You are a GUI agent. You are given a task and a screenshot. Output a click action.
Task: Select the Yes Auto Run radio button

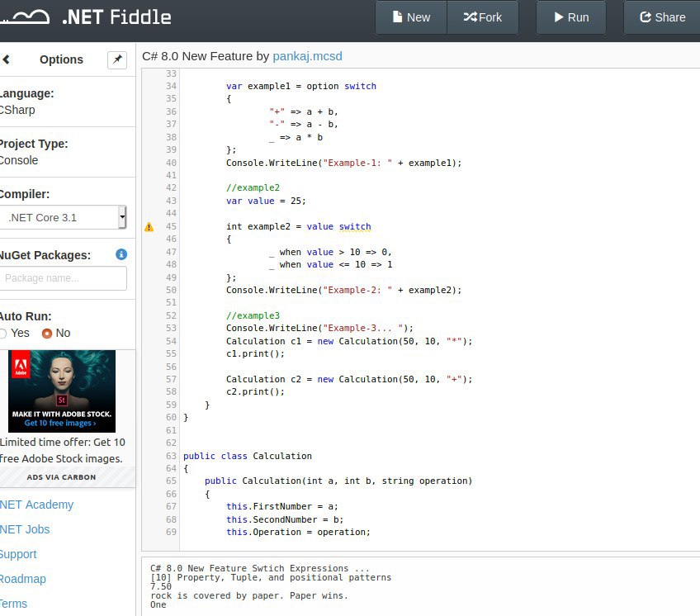(3, 334)
